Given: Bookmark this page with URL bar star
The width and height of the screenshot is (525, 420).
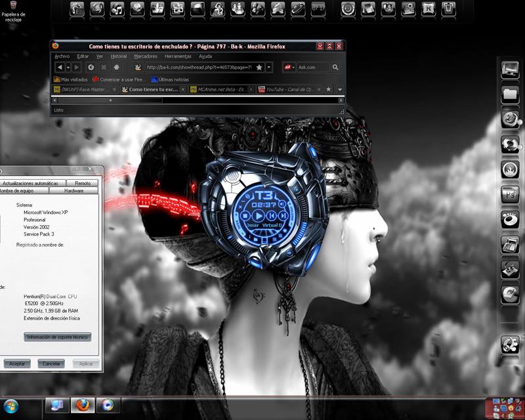Looking at the screenshot, I should [x=259, y=68].
